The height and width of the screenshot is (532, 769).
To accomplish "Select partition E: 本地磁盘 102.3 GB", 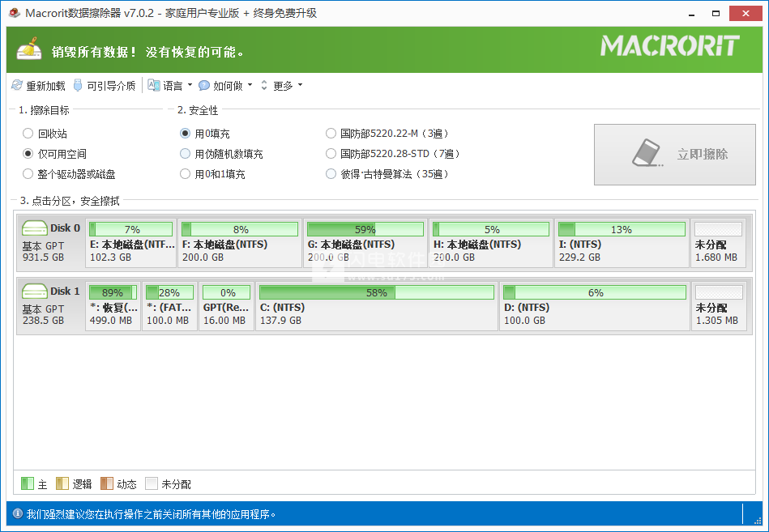I will [x=131, y=243].
